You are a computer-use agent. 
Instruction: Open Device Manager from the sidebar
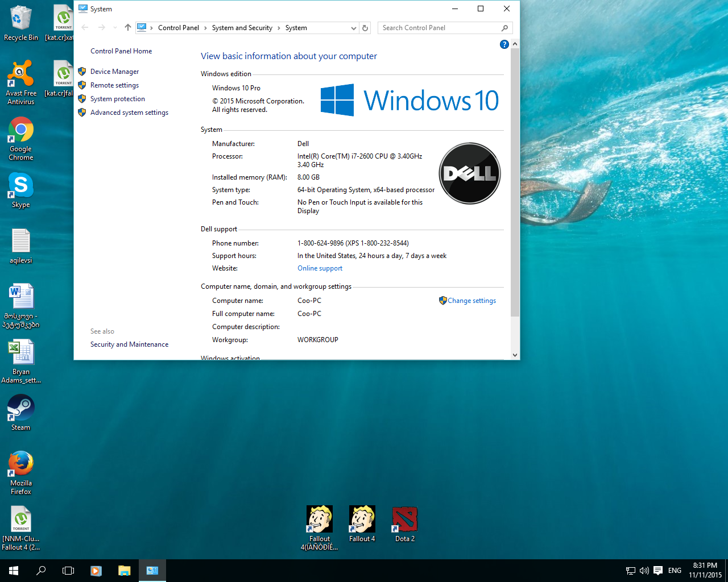point(114,72)
